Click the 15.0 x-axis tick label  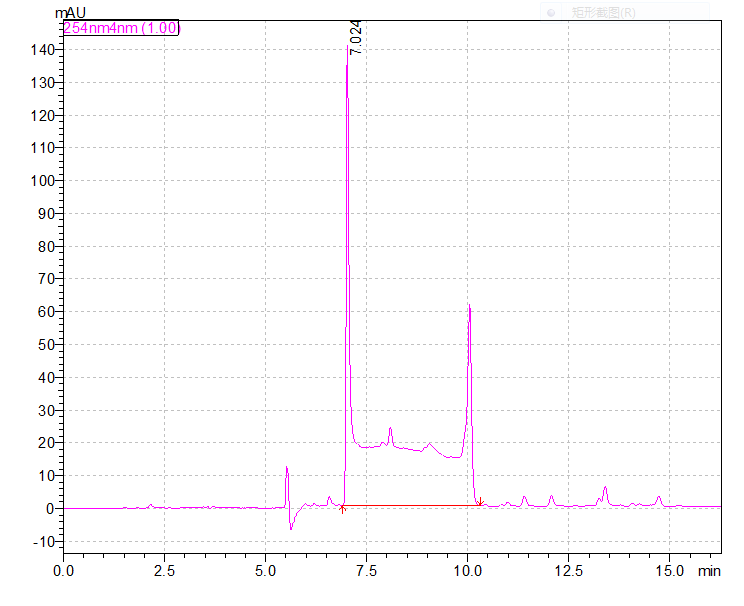point(670,571)
